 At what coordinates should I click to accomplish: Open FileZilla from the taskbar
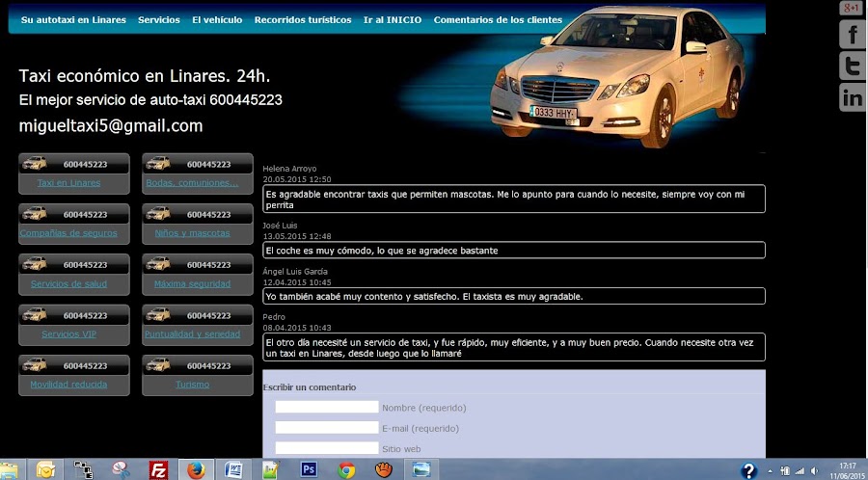pos(158,470)
